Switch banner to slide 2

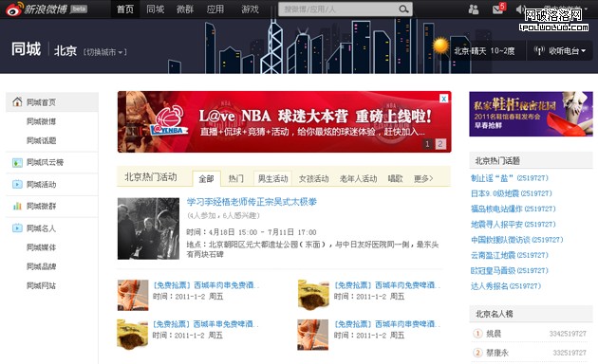(x=440, y=144)
